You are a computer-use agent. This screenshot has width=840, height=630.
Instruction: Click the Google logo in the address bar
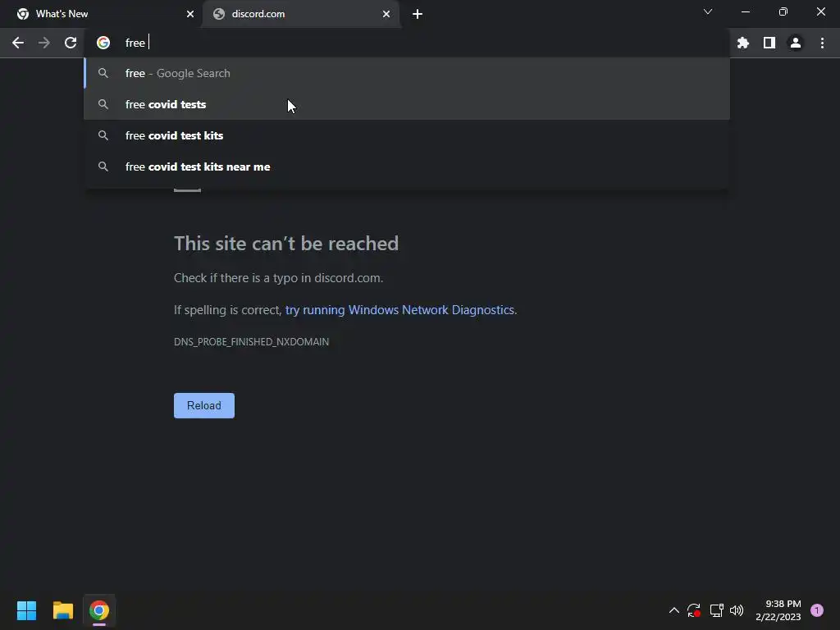click(103, 43)
